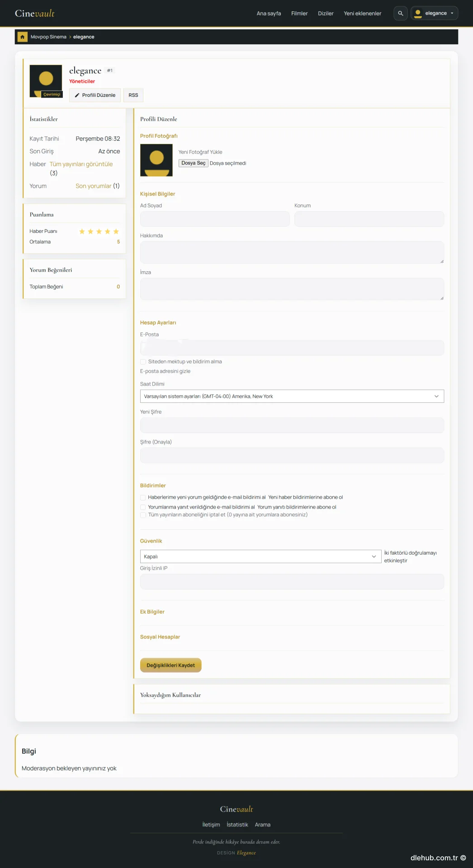Image resolution: width=473 pixels, height=868 pixels.
Task: Open Yeni eklenenler menu item
Action: click(x=362, y=14)
